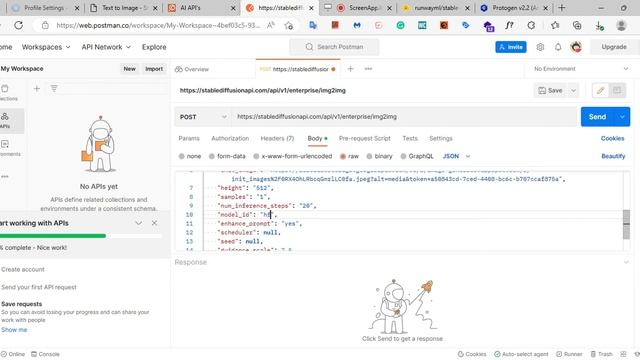Open the browser profile icon
Screen dimensions: 640x360
[621, 25]
